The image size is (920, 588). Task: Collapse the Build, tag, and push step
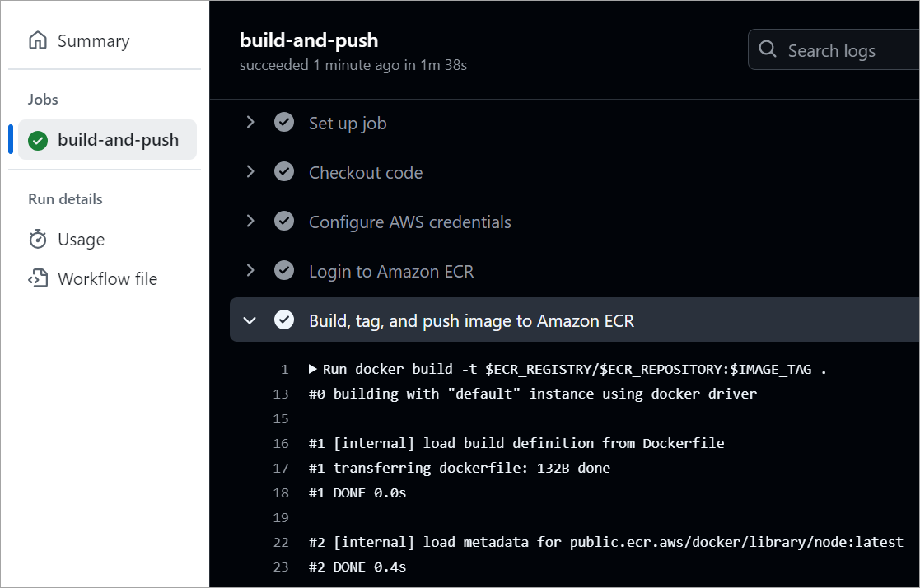(250, 320)
